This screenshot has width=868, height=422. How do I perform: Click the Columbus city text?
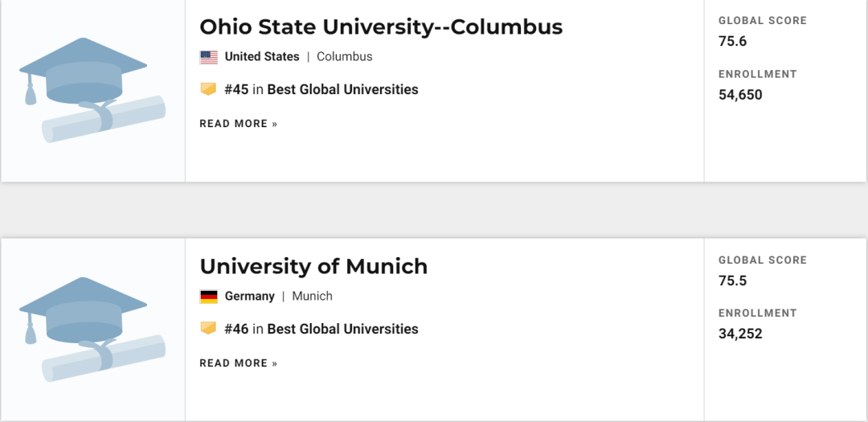344,56
